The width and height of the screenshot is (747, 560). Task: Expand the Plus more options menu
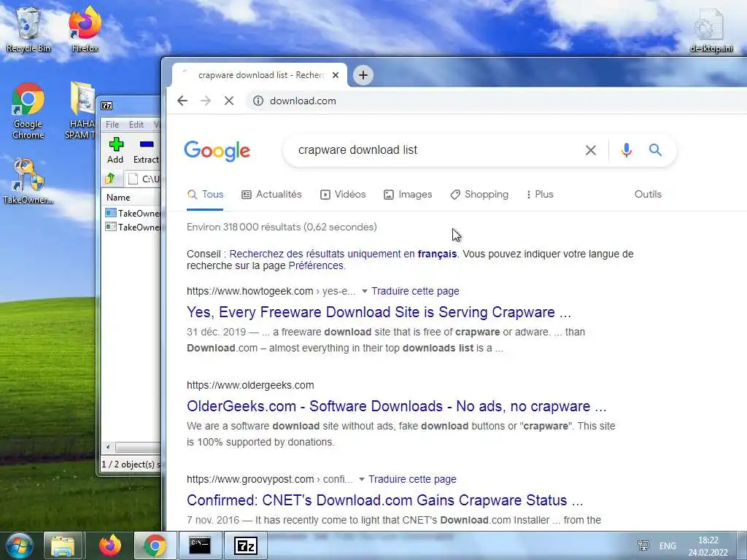coord(540,194)
